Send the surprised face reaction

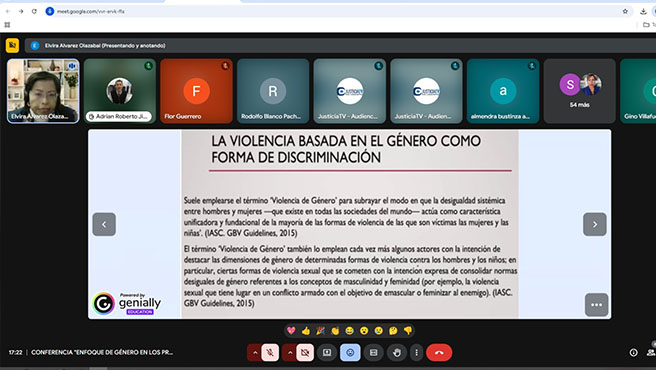point(364,331)
